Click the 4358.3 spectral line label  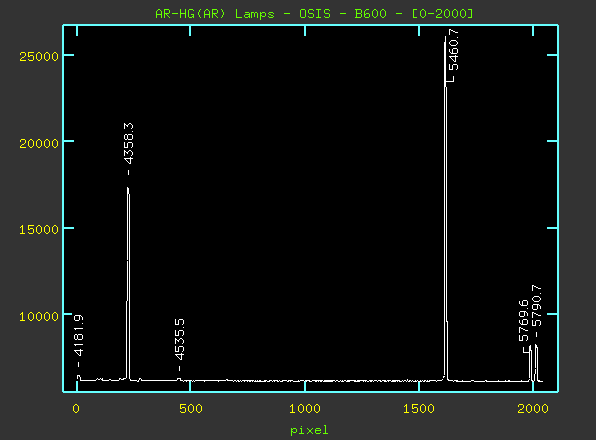(128, 143)
